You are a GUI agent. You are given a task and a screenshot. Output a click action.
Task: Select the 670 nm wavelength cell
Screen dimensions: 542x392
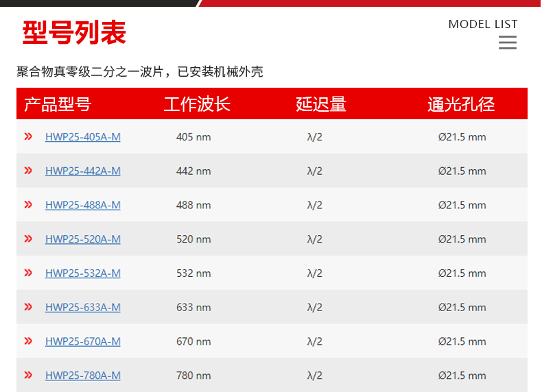click(x=193, y=341)
